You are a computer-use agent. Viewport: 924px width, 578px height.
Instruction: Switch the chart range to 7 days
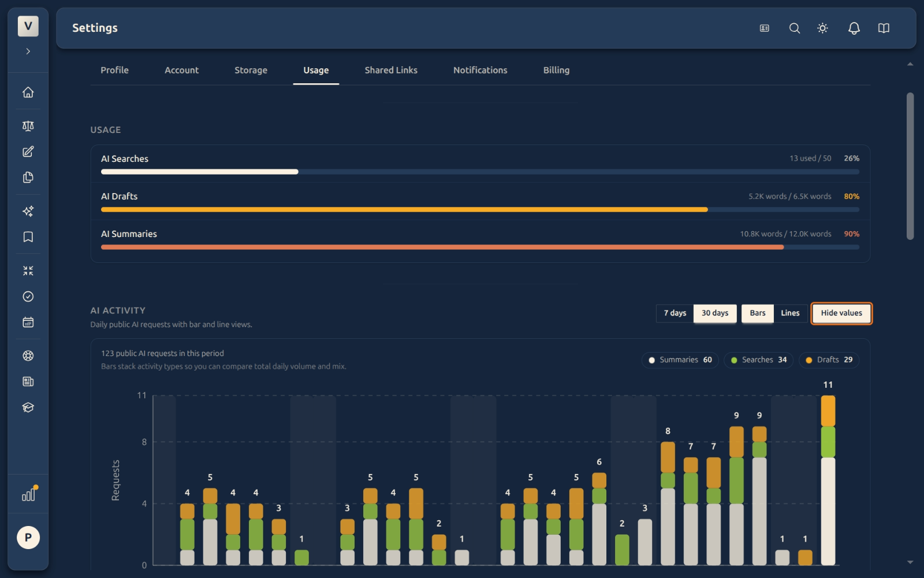point(675,313)
